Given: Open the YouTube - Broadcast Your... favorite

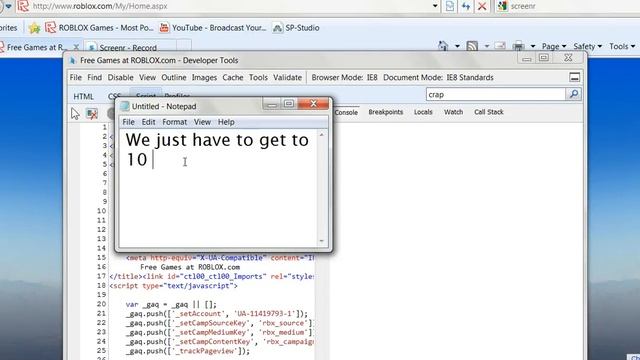Looking at the screenshot, I should 213,28.
